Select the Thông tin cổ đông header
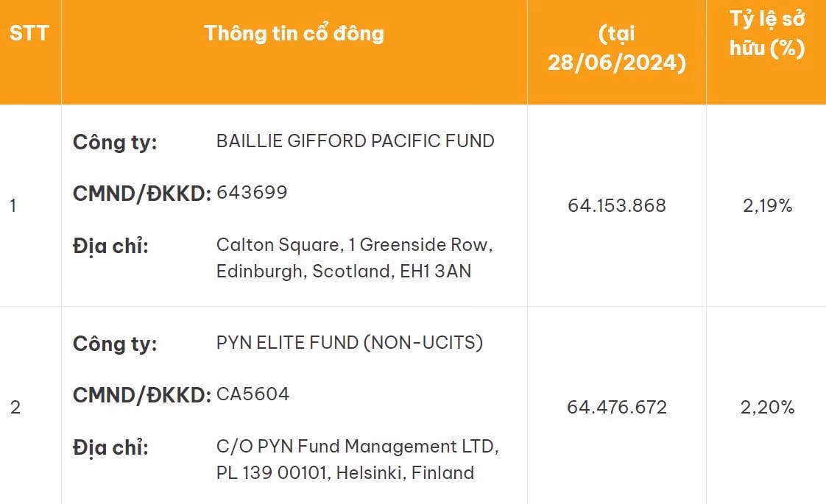This screenshot has width=826, height=504. click(x=294, y=34)
